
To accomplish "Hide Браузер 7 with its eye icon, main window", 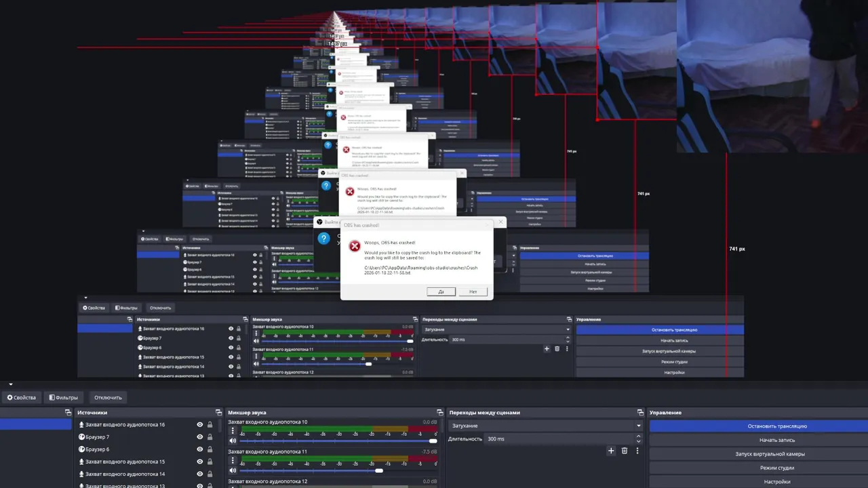I will (x=200, y=437).
